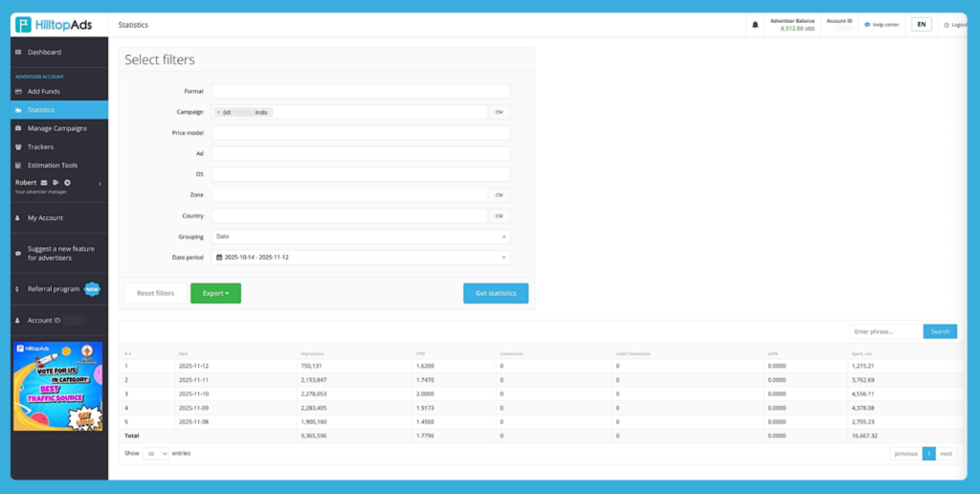
Task: Open the Date period picker
Action: pyautogui.click(x=361, y=257)
